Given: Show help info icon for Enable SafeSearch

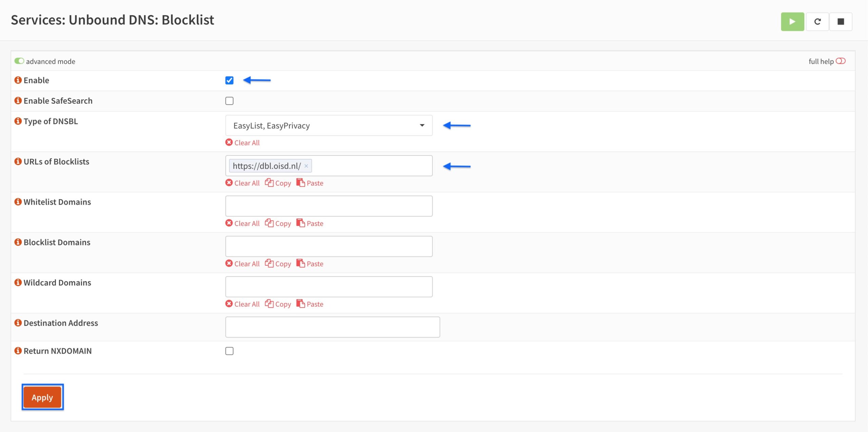Looking at the screenshot, I should tap(18, 101).
